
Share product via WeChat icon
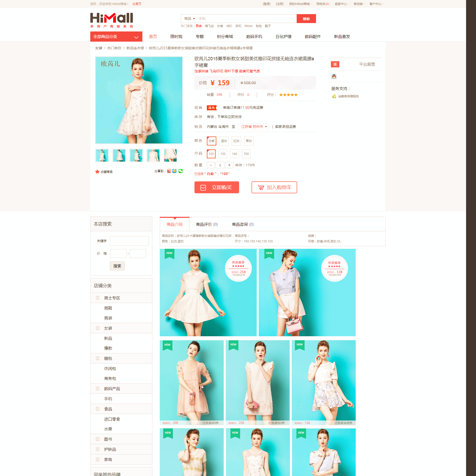pyautogui.click(x=181, y=171)
